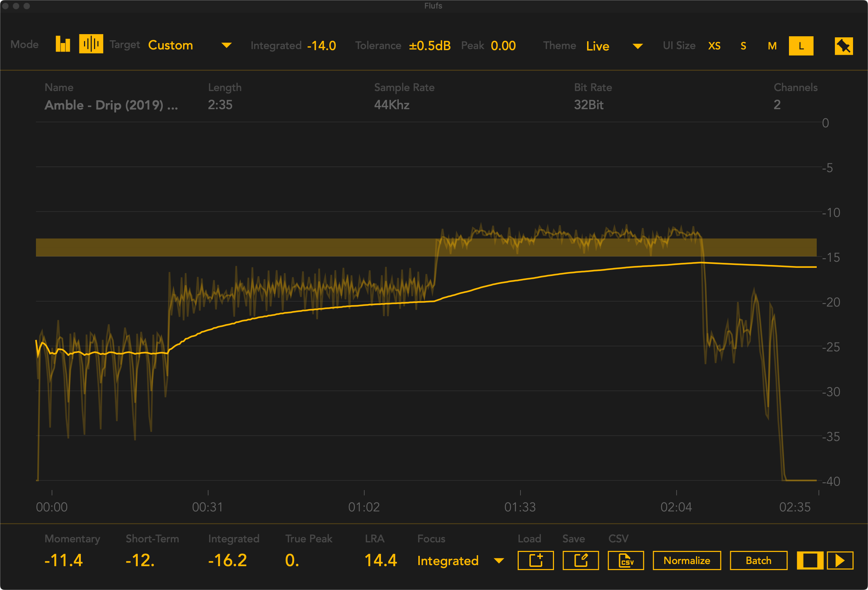Export measurements with the CSV icon

pyautogui.click(x=625, y=560)
